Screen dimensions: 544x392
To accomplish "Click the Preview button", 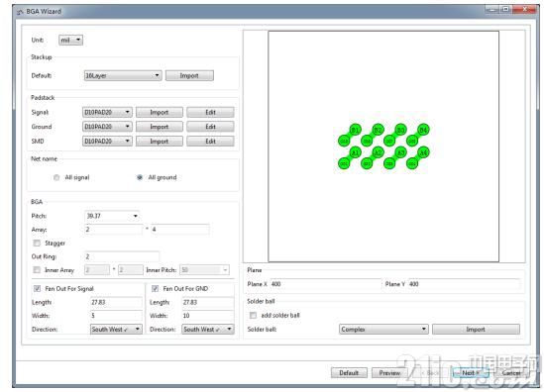I will click(389, 373).
